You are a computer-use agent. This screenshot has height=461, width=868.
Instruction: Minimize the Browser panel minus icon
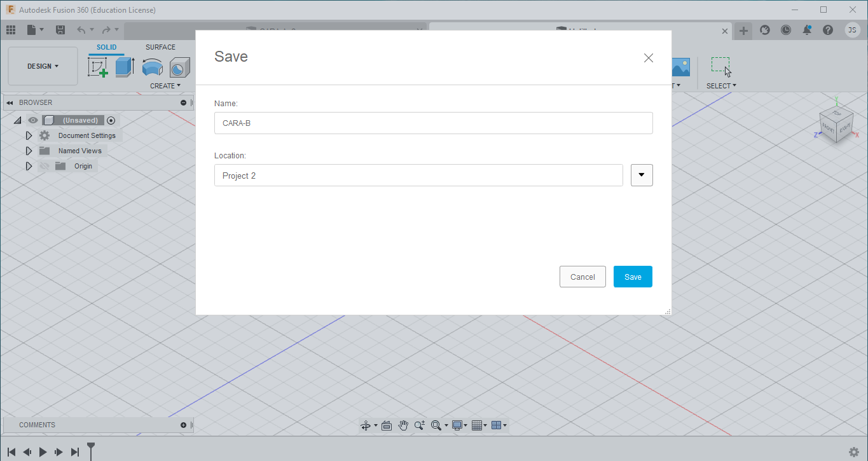(184, 102)
